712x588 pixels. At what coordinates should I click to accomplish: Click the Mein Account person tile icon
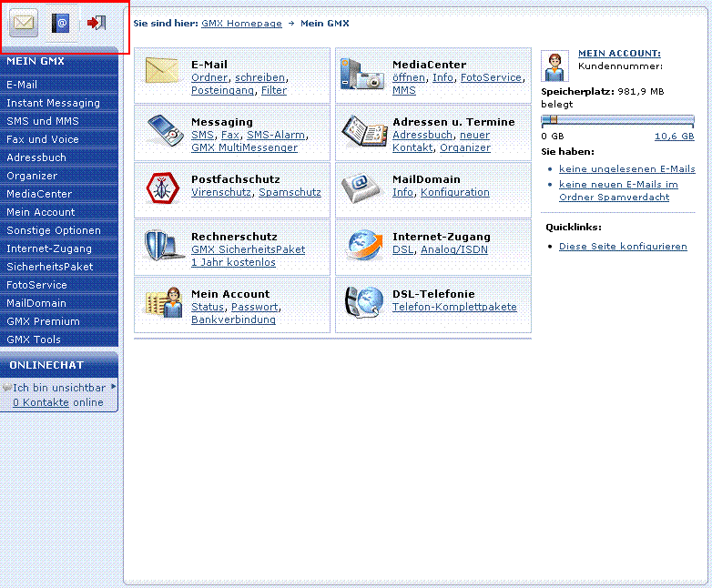point(164,303)
